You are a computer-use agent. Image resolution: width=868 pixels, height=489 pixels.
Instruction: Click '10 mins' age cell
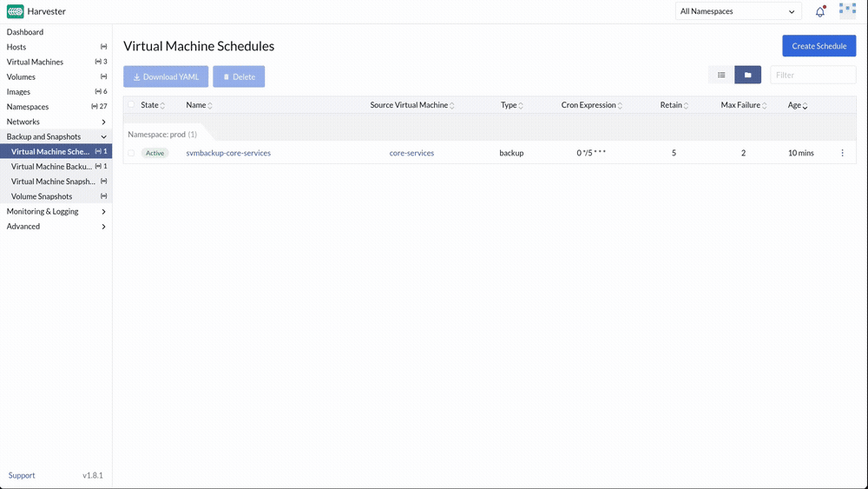[x=800, y=153]
